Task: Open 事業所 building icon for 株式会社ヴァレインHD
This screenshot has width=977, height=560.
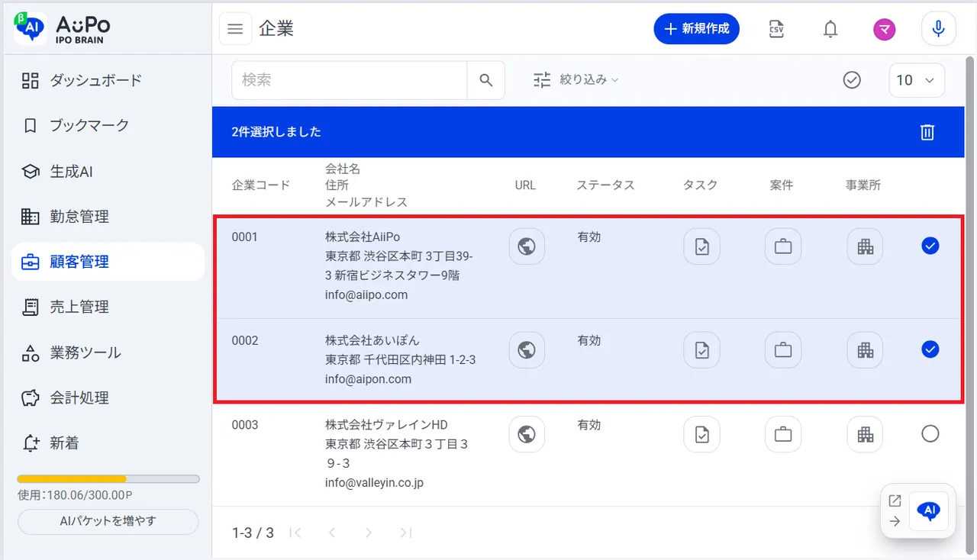Action: click(x=865, y=434)
